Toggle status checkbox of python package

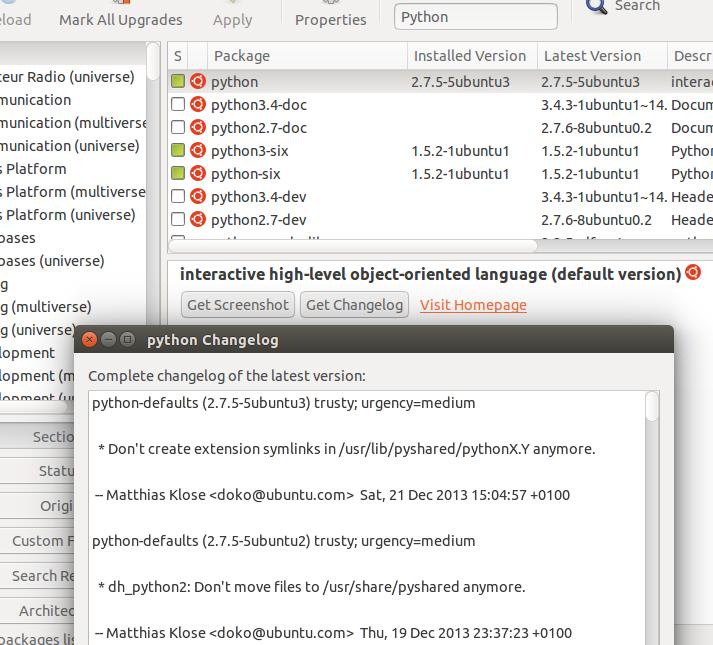(178, 81)
